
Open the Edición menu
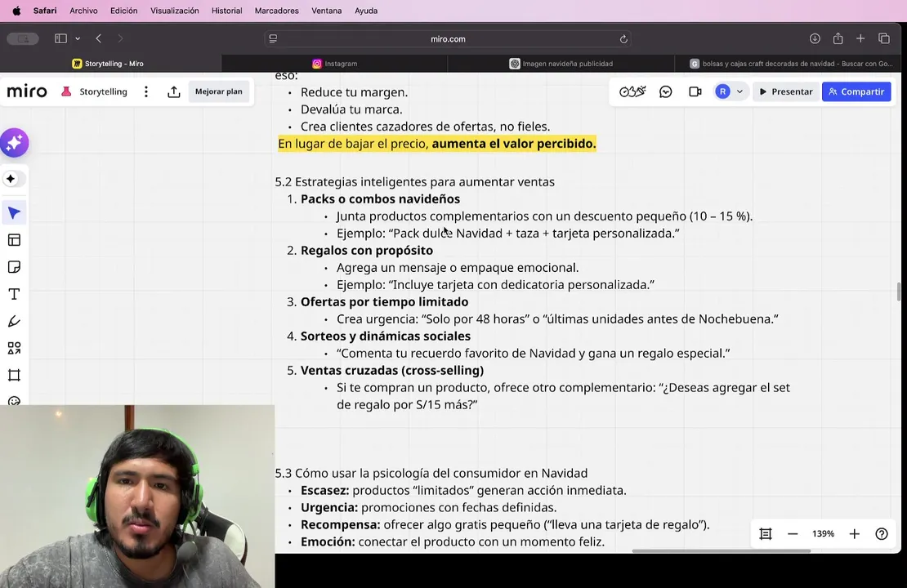(x=123, y=11)
